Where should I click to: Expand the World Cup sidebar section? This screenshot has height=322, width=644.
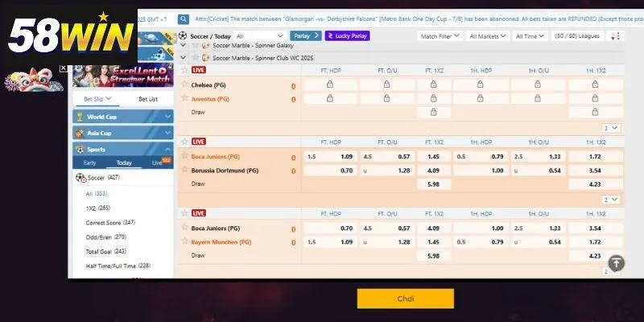coord(123,117)
